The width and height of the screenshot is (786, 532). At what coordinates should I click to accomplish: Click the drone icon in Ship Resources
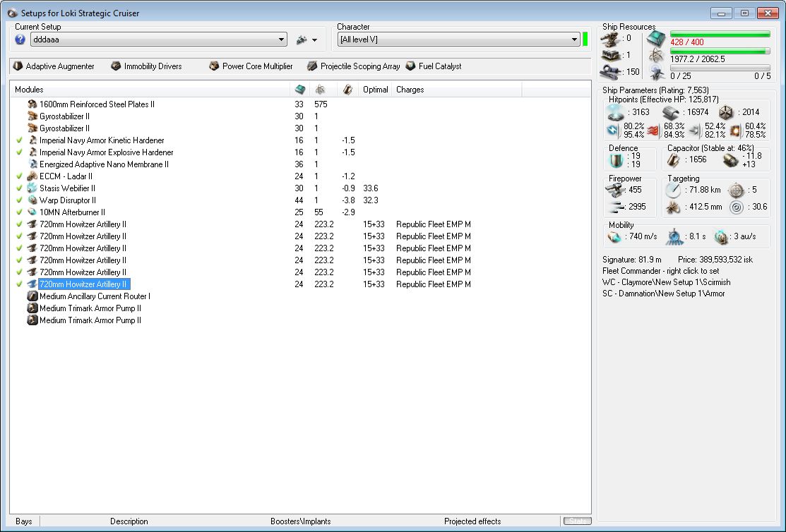point(657,73)
